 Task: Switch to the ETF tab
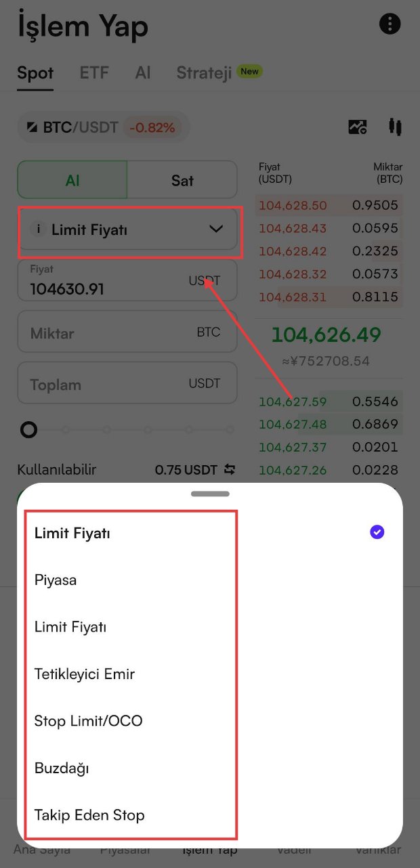click(x=94, y=72)
